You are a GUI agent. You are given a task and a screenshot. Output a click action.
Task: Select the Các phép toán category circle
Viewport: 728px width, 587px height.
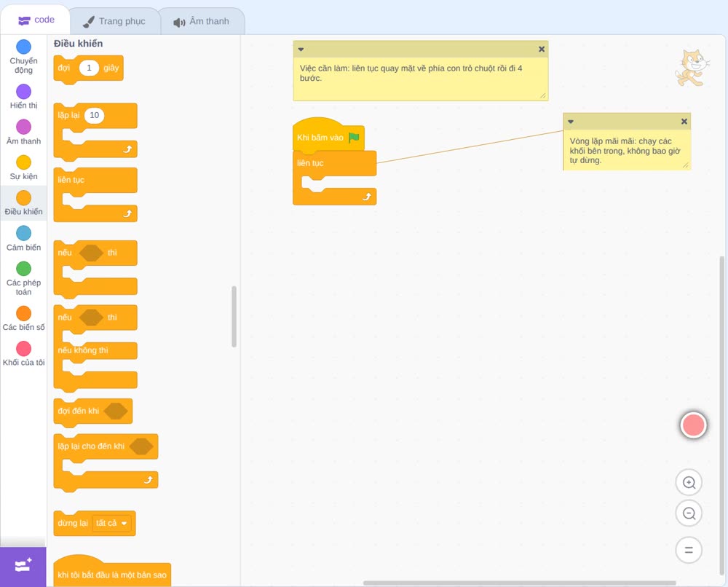tap(24, 269)
